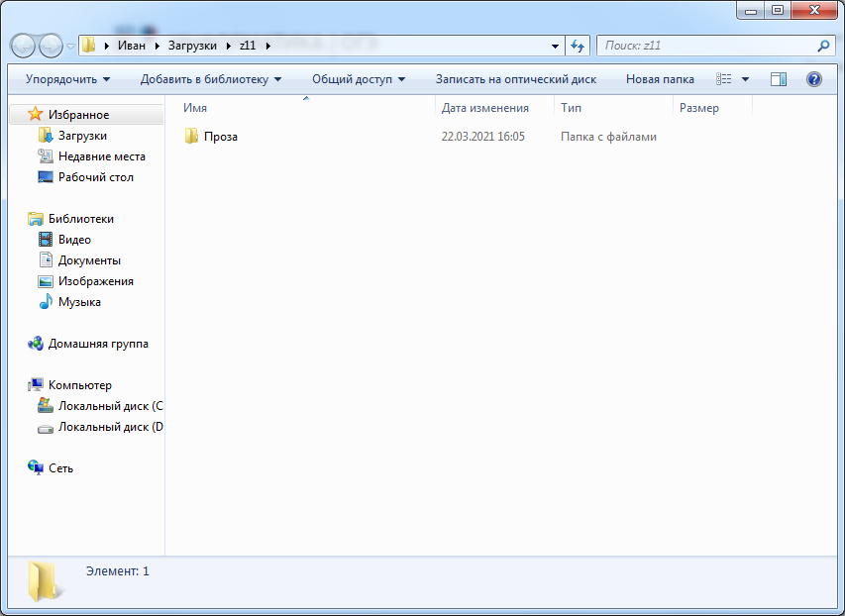The image size is (845, 616).
Task: Click the Сеть network icon
Action: click(x=36, y=467)
